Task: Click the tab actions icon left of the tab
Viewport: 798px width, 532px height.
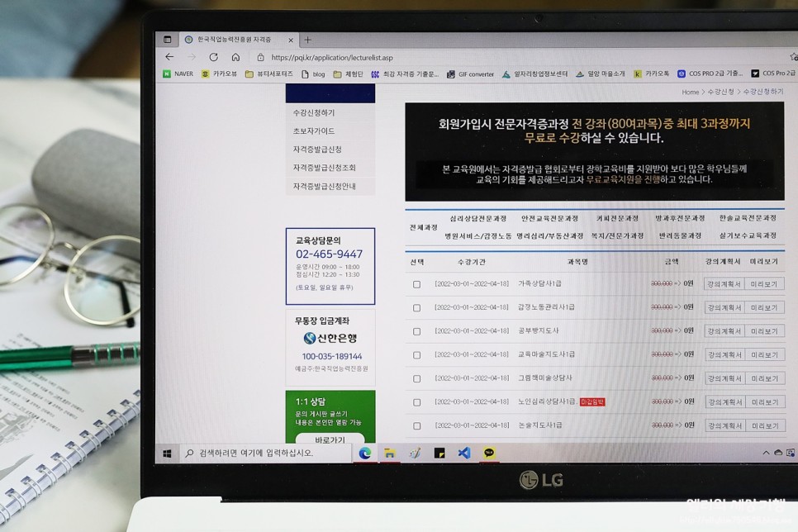Action: tap(168, 39)
